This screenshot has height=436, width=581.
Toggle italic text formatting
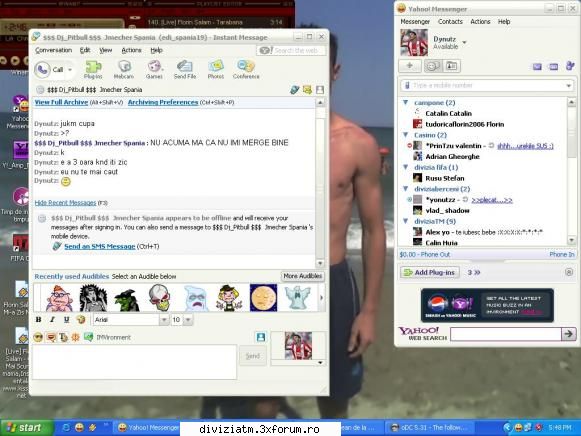(52, 319)
